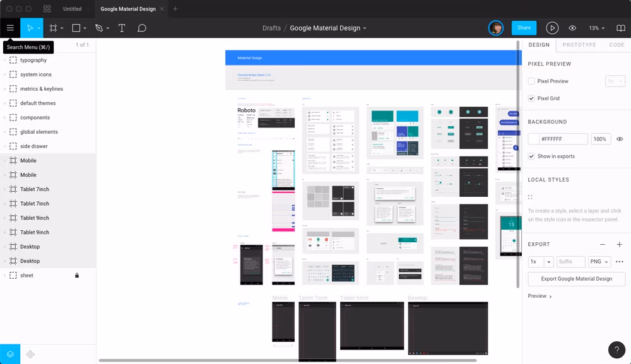Image resolution: width=631 pixels, height=364 pixels.
Task: Open export options ellipsis menu
Action: click(620, 262)
